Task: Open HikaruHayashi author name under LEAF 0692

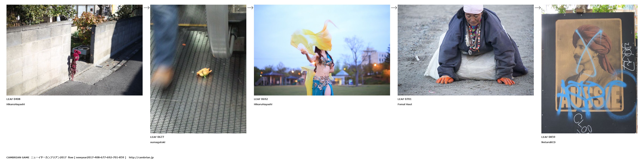Action: [263, 104]
